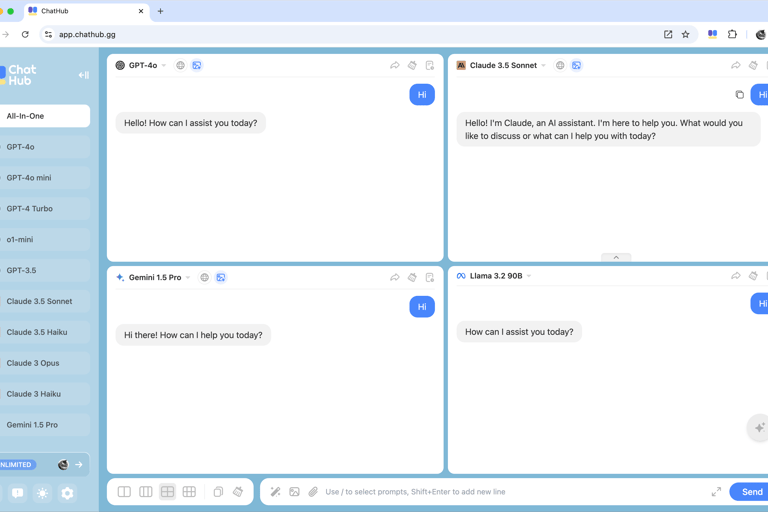Bookmark this page with the star
768x512 pixels.
[686, 34]
